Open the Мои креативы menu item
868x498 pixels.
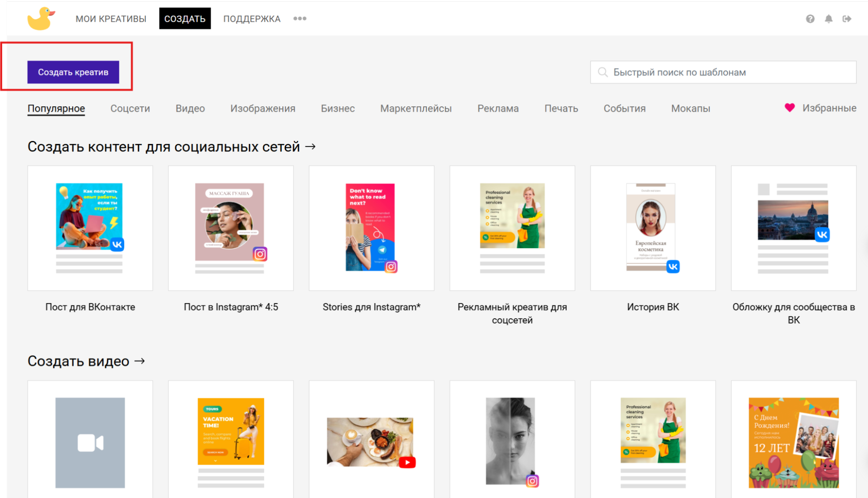tap(111, 19)
